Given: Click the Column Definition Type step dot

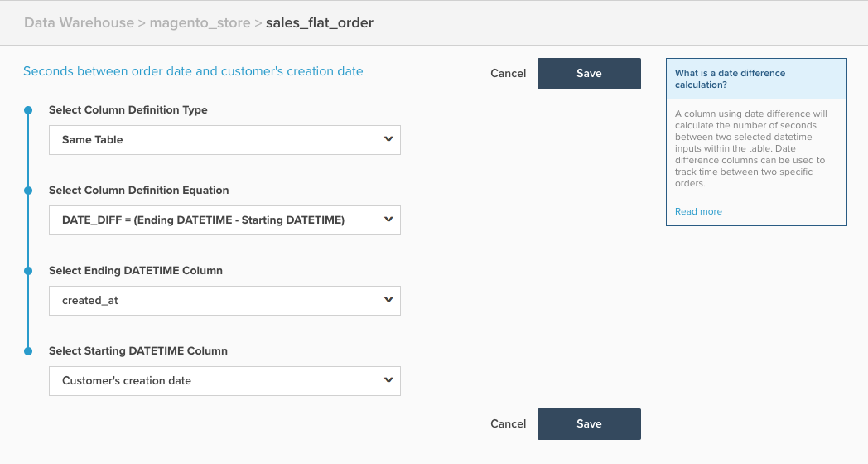Looking at the screenshot, I should (x=28, y=109).
